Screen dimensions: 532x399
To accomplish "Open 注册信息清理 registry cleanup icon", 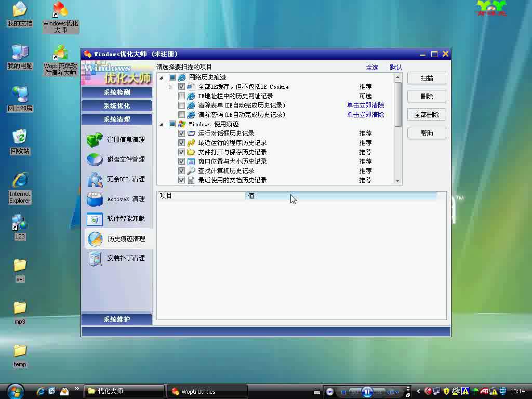I will [95, 139].
